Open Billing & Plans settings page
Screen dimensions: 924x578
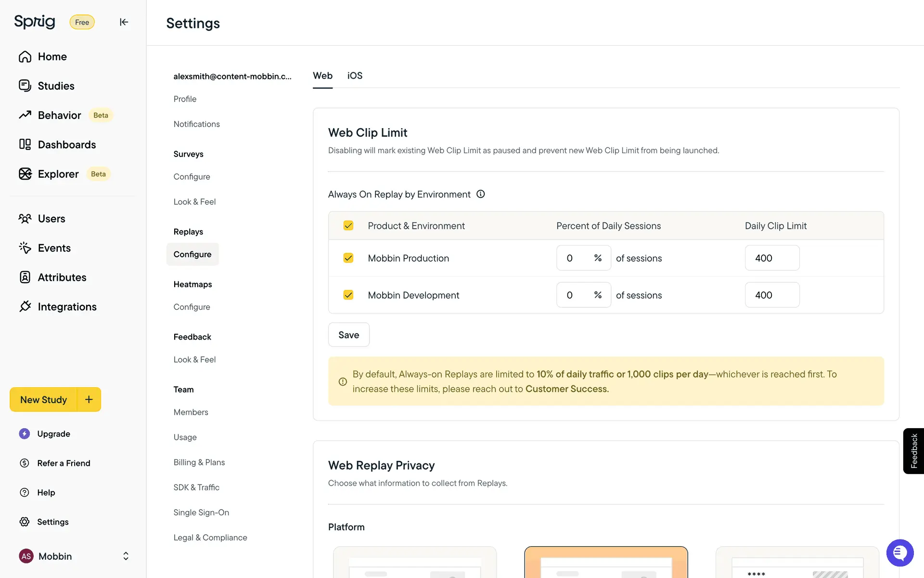pos(199,462)
